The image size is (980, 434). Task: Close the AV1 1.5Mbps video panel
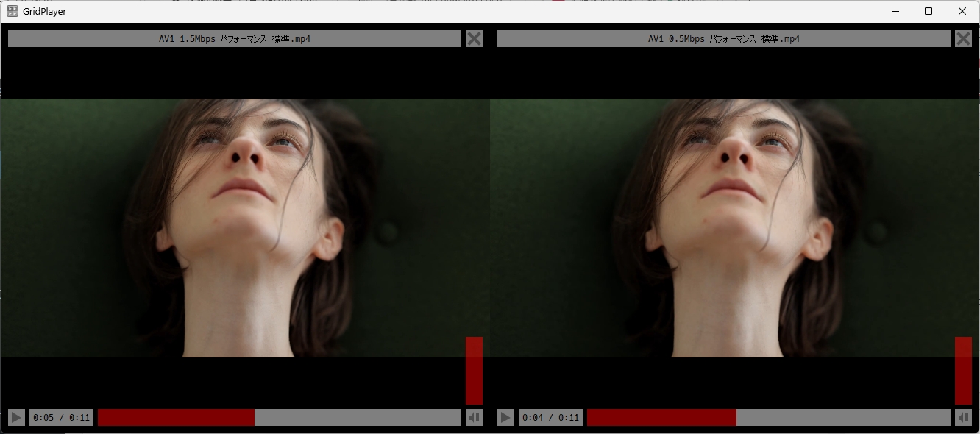click(x=475, y=38)
